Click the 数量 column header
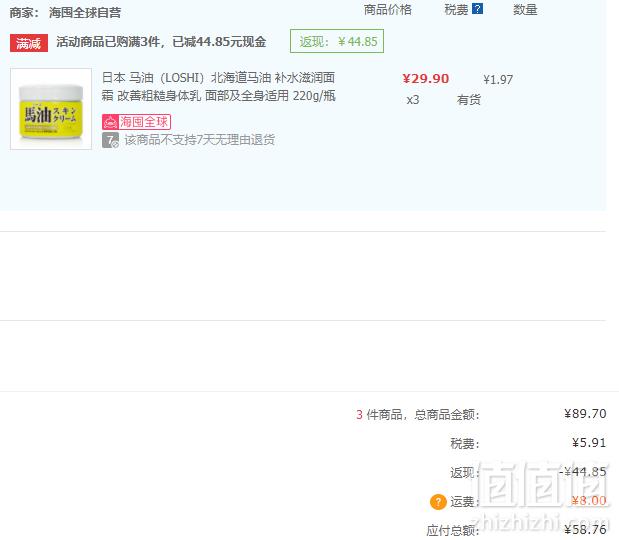Screen dimensions: 619x540 525,9
